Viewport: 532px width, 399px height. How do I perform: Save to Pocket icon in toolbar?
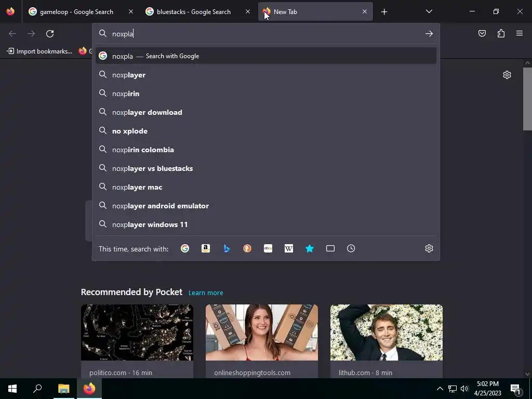pyautogui.click(x=482, y=33)
